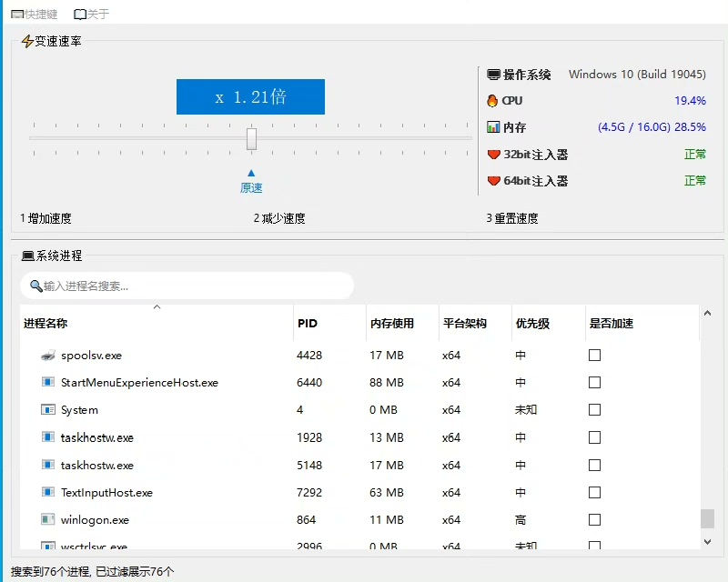Click the 未知 priority of System
Viewport: 728px width, 582px height.
(526, 410)
